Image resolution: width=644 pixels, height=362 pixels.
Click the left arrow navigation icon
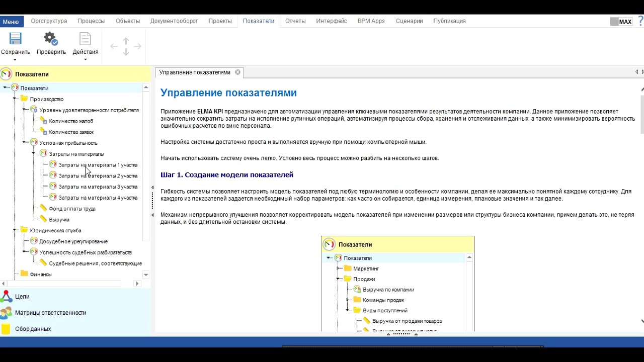pos(114,46)
